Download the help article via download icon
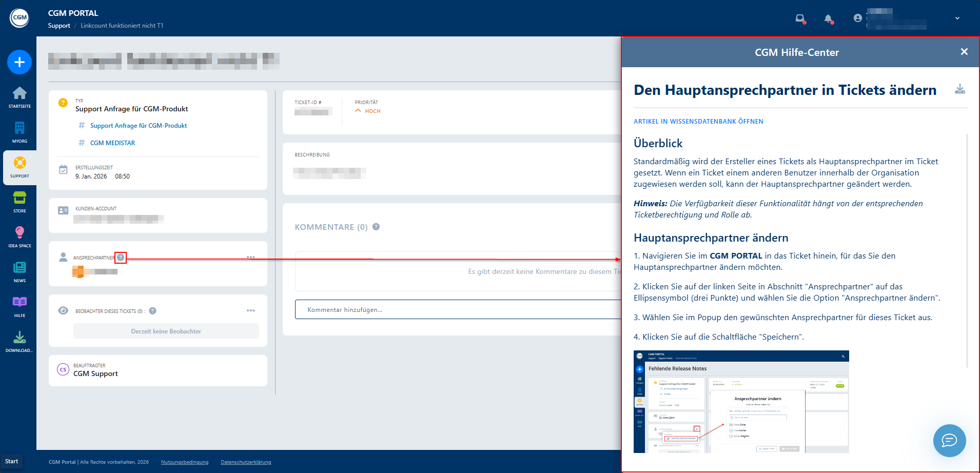 tap(960, 89)
